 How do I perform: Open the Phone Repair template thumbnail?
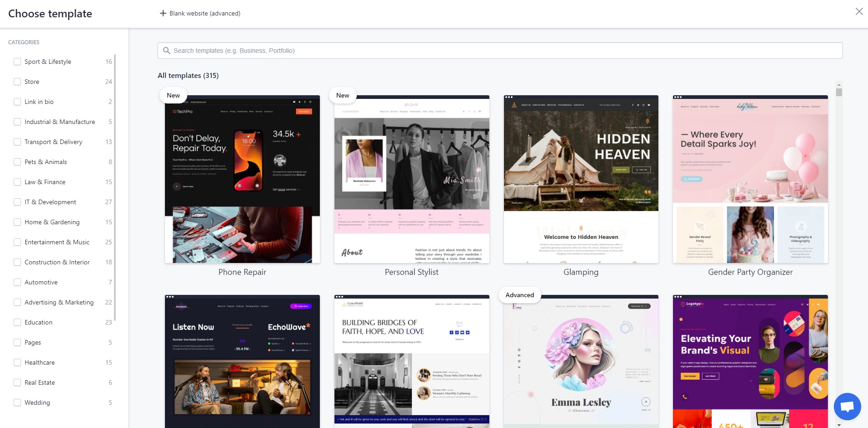coord(242,179)
